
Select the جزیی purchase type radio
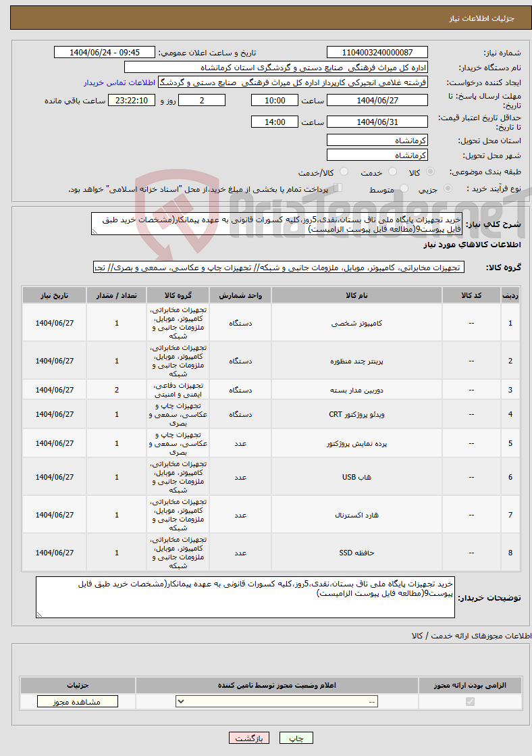click(x=448, y=188)
